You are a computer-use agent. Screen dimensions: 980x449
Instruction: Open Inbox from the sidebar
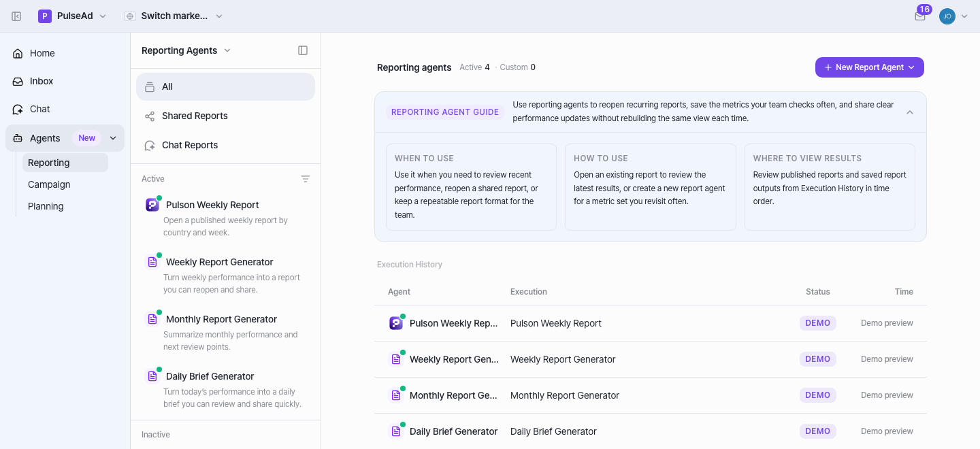[65, 81]
